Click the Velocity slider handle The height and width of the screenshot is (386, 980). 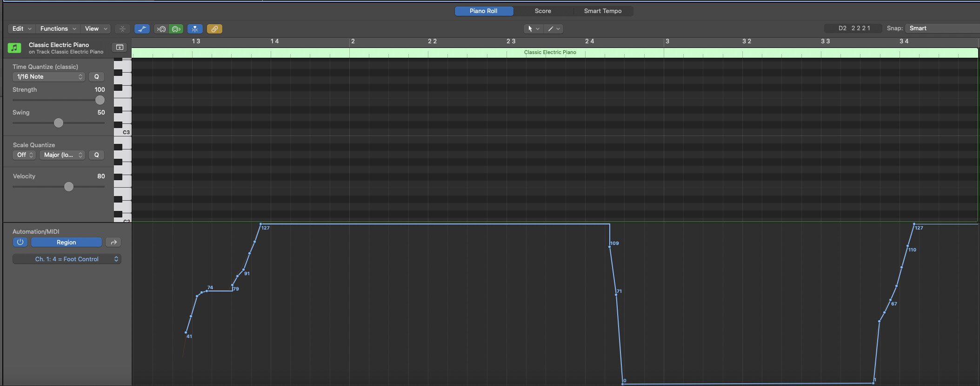[69, 187]
